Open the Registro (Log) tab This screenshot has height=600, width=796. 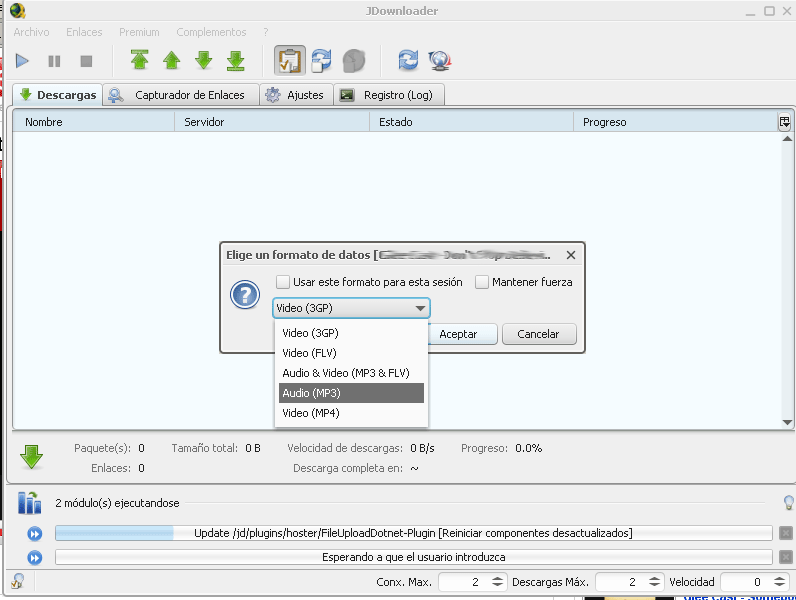click(389, 95)
